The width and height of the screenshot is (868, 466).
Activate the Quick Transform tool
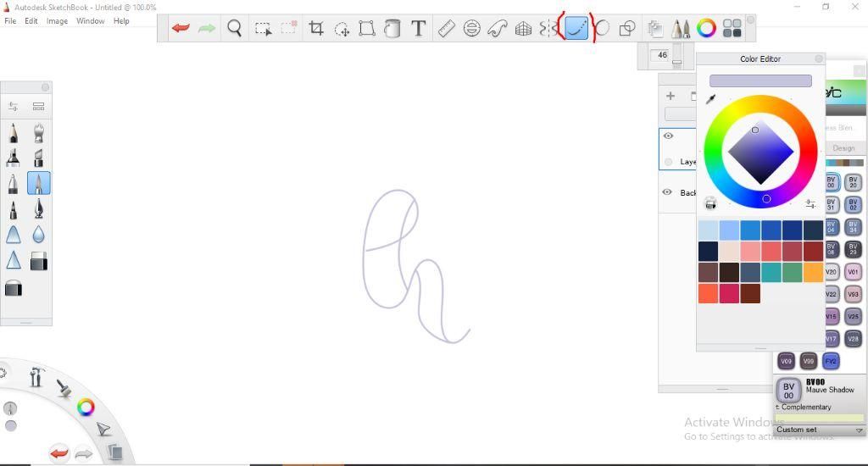pyautogui.click(x=342, y=29)
